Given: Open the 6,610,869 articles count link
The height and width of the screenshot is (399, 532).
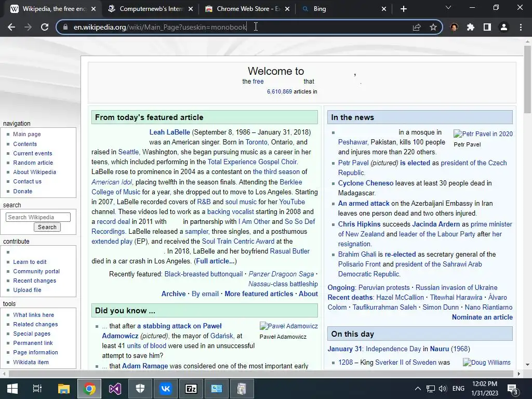Looking at the screenshot, I should (x=279, y=91).
